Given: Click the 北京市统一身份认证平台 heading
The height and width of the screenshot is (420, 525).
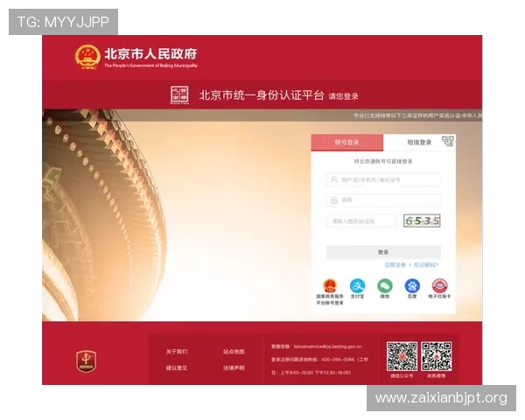Looking at the screenshot, I should point(262,95).
